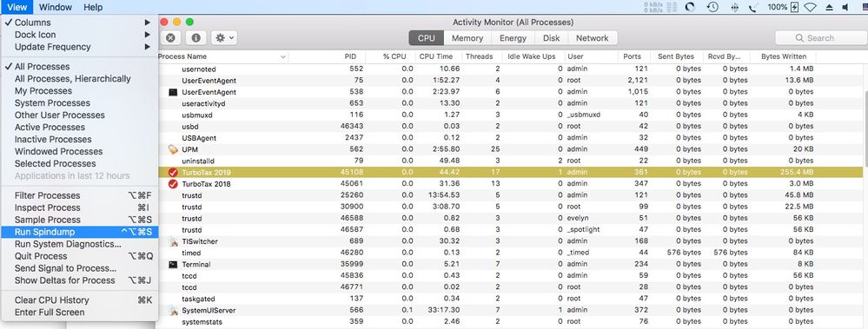The width and height of the screenshot is (868, 329).
Task: Select Filter Processes menu item
Action: click(79, 195)
